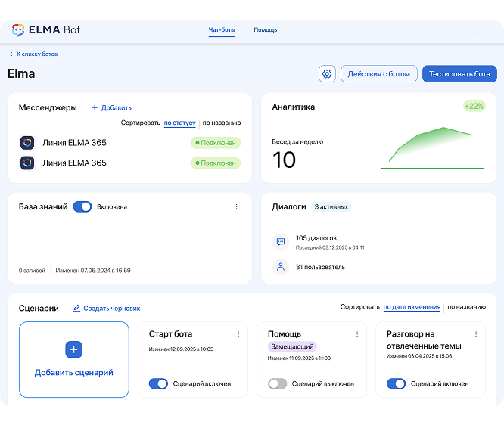Click Добавить link in Мессенджеры
The width and height of the screenshot is (504, 425).
[x=117, y=107]
